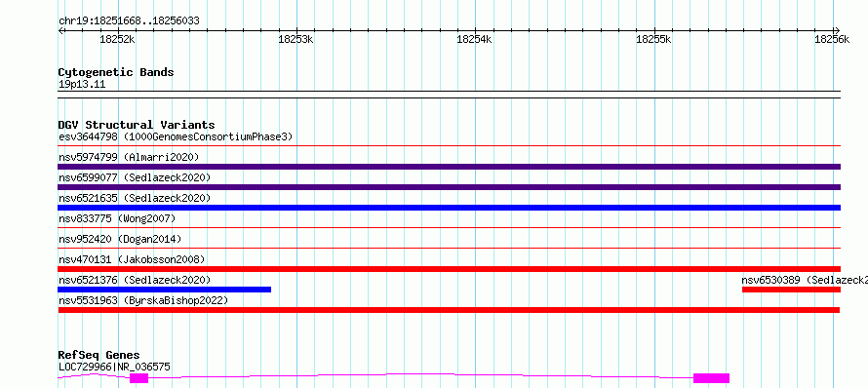Click the esv3644798 variant thin red line
Viewport: 868px width, 388px height.
tap(449, 146)
